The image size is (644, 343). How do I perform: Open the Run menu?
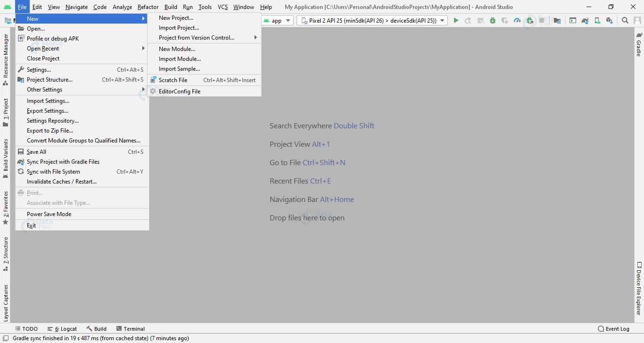[188, 7]
